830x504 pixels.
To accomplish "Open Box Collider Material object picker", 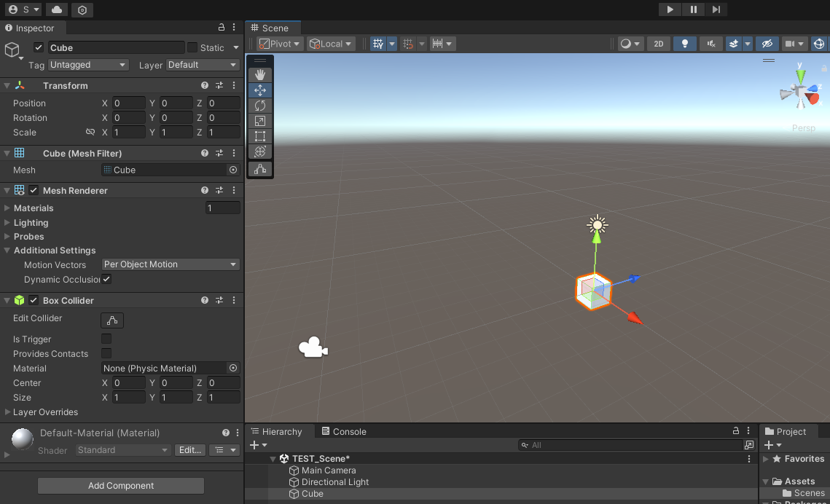I will [x=233, y=368].
